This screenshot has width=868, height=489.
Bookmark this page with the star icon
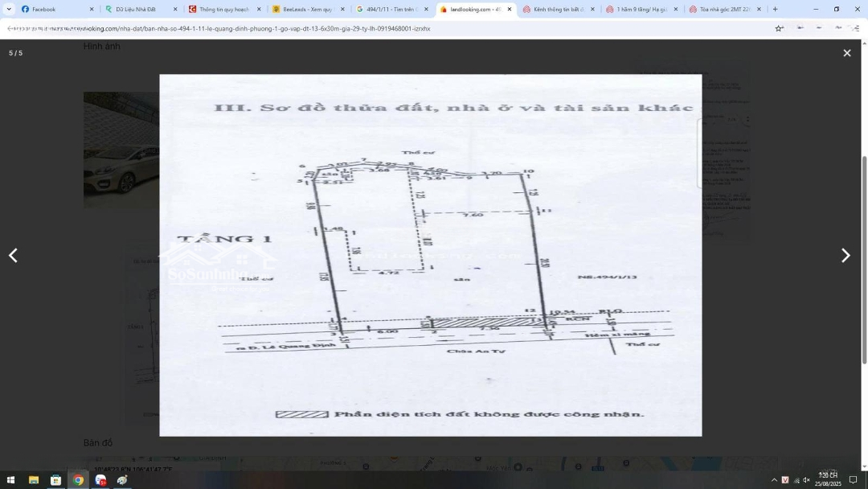click(779, 28)
